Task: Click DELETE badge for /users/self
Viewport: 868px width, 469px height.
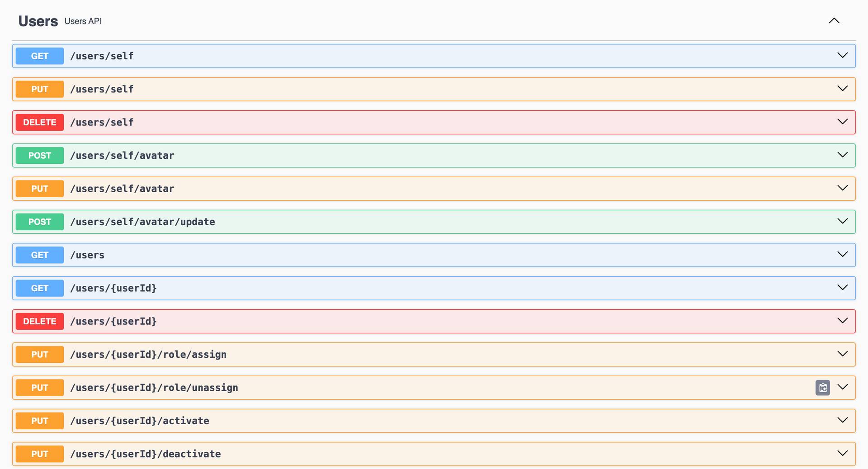Action: tap(40, 122)
